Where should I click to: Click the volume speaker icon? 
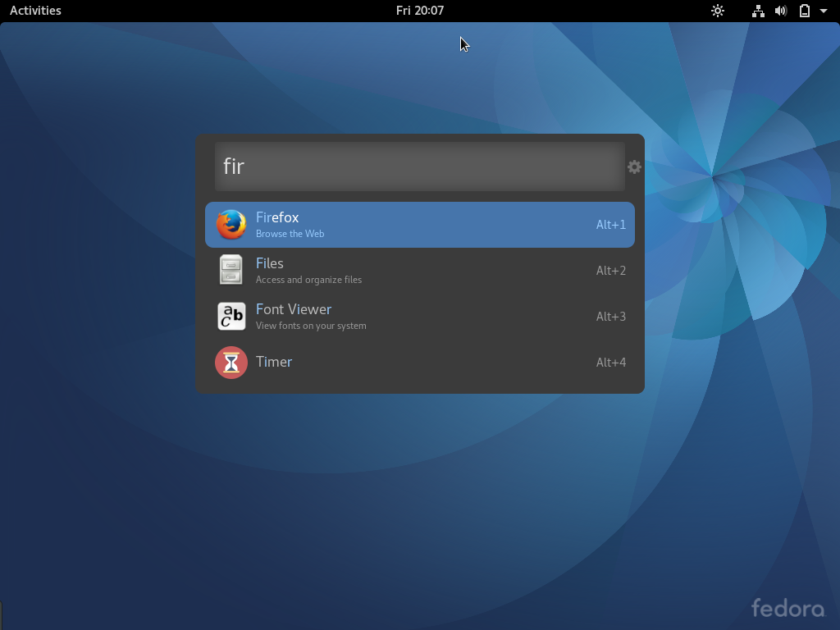click(x=781, y=11)
